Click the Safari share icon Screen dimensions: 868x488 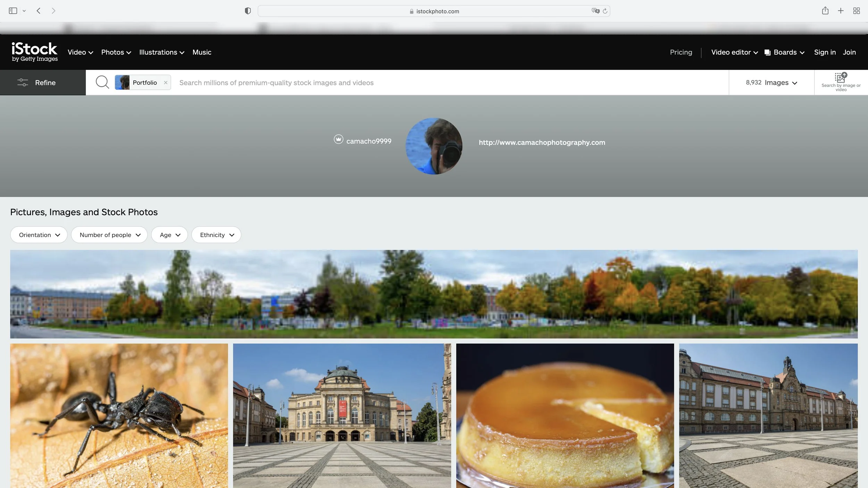click(x=825, y=11)
